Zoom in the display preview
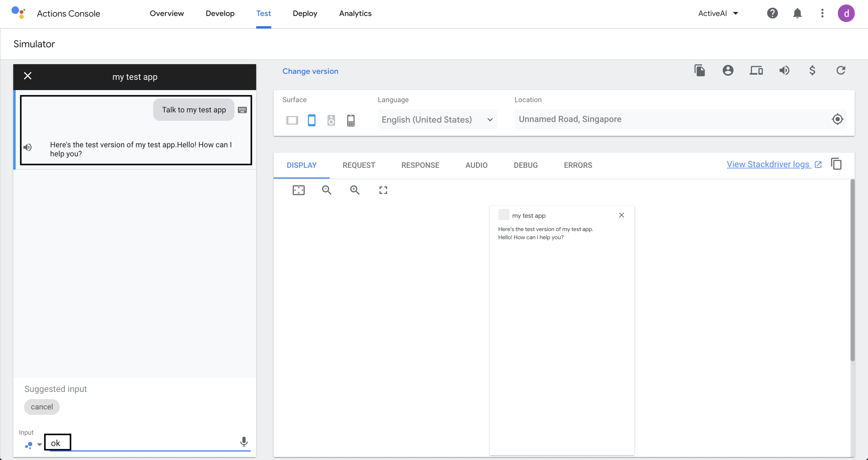Screen dimensions: 868x460 355,190
